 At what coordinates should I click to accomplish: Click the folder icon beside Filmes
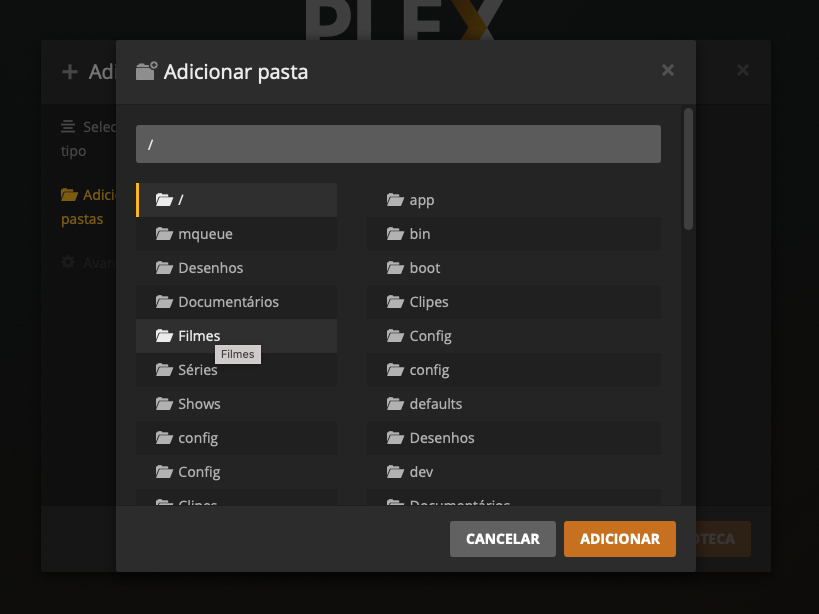click(164, 336)
